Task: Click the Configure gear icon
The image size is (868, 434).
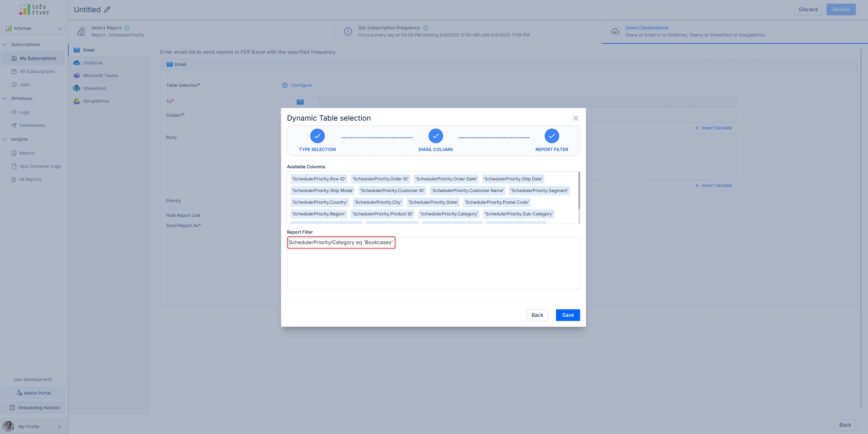Action: pyautogui.click(x=285, y=85)
